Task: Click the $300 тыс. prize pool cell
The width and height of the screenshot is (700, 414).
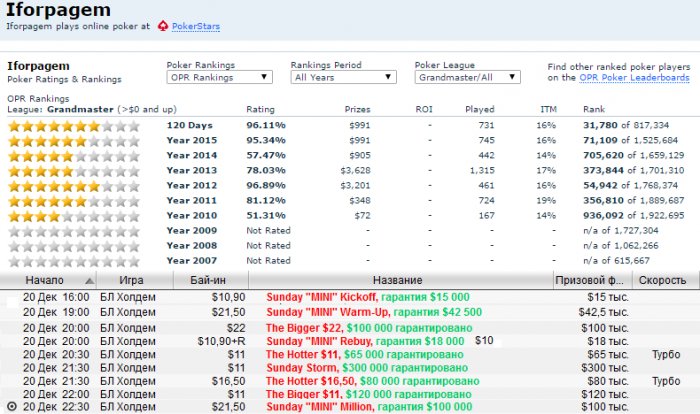Action: tap(605, 368)
